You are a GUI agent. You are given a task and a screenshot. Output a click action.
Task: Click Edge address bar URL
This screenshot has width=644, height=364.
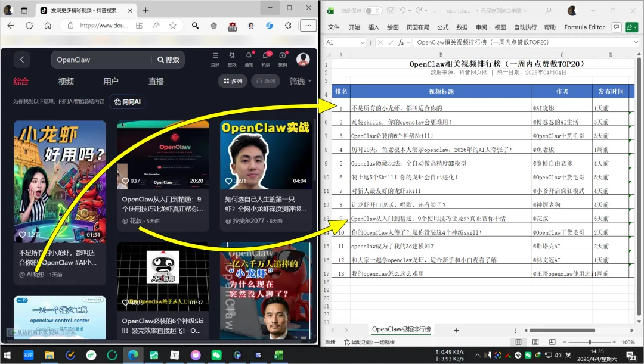coord(104,26)
